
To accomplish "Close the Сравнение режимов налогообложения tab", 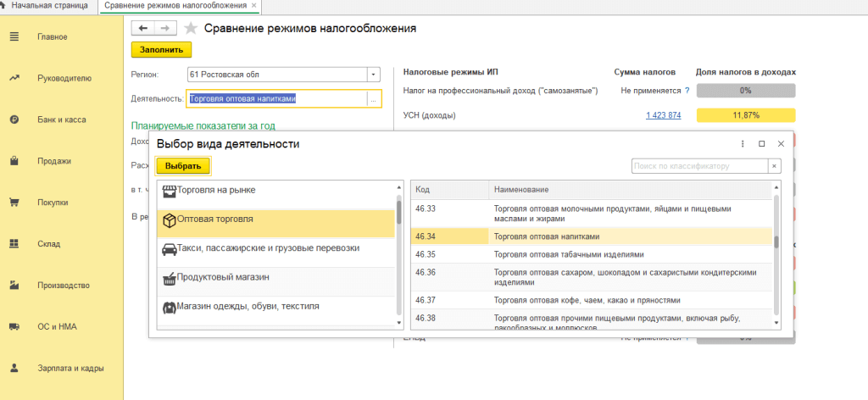I will (253, 6).
